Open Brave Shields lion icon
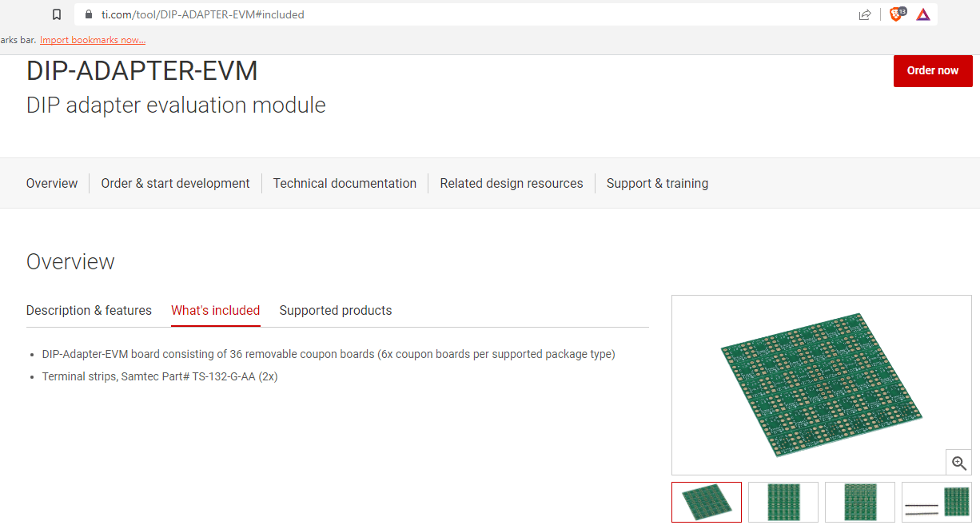Viewport: 980px width, 525px height. tap(898, 14)
